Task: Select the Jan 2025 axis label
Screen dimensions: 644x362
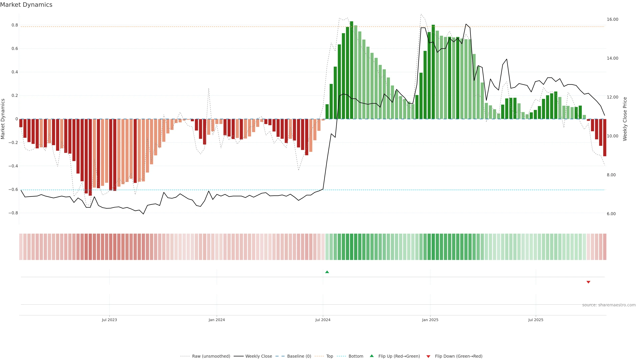Action: (x=430, y=320)
